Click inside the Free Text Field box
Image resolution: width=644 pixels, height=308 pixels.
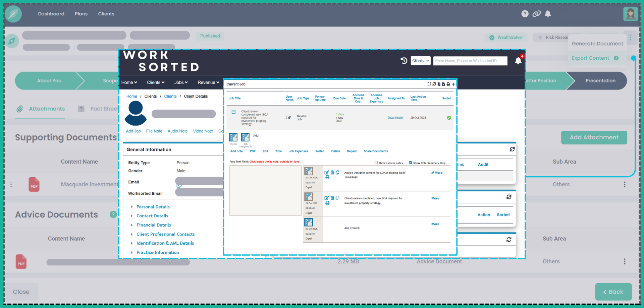pos(265,190)
